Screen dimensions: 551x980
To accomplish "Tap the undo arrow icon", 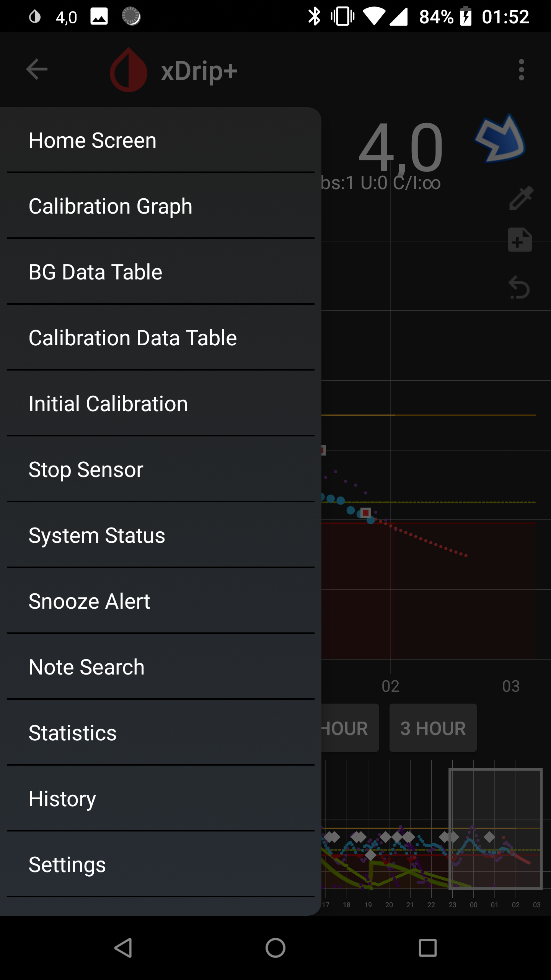I will [x=520, y=287].
